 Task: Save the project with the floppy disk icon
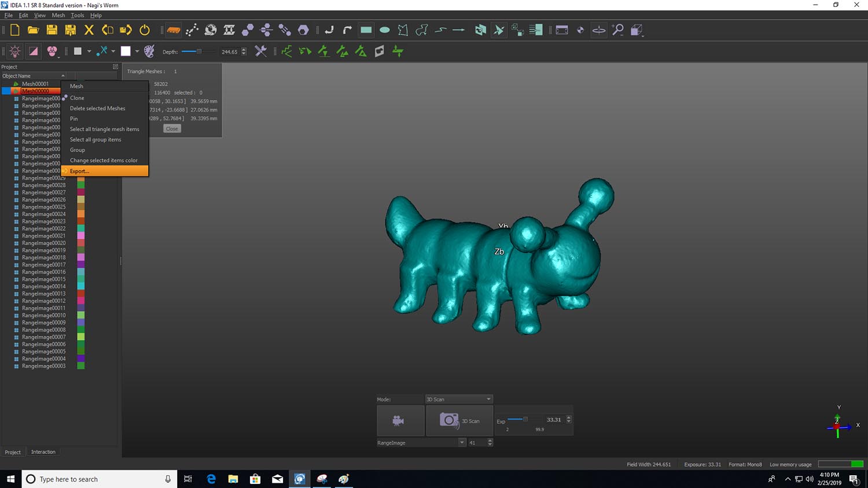coord(52,30)
